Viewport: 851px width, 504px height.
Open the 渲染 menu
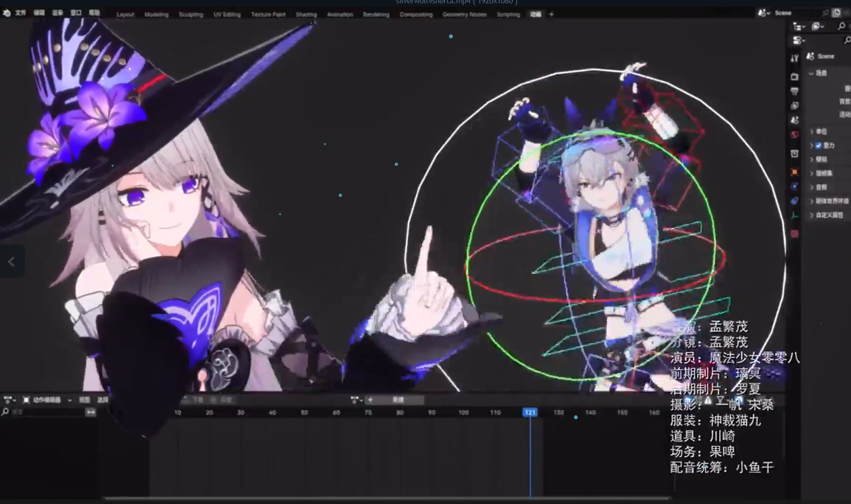pos(57,13)
